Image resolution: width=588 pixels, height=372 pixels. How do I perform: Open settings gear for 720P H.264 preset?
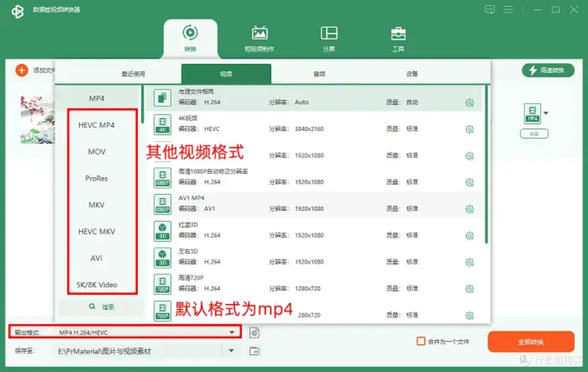click(x=469, y=289)
